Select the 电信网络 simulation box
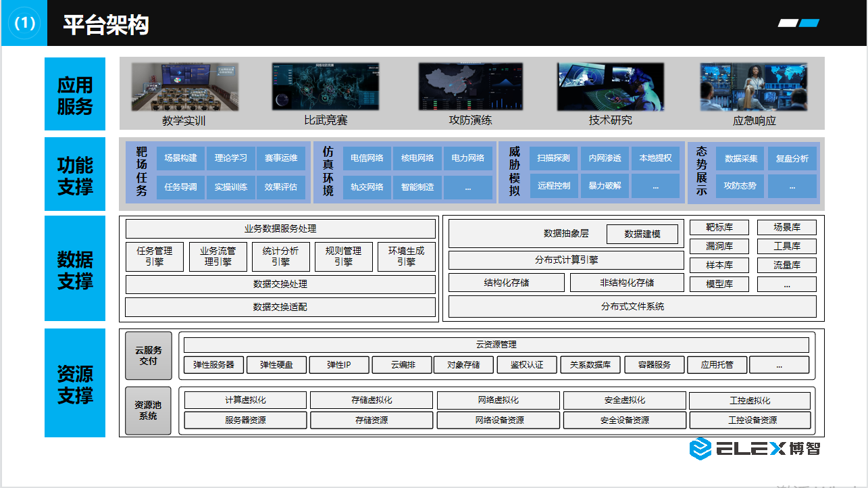Screen dimensions: 868x488 pos(367,158)
